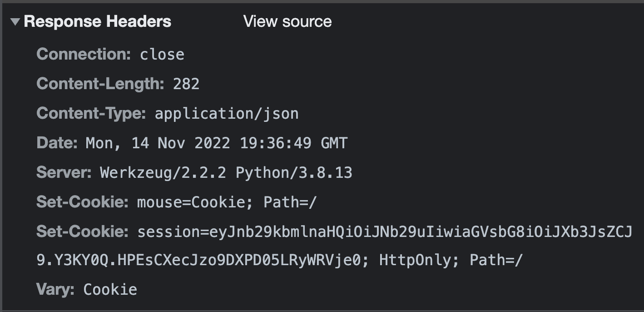Image resolution: width=644 pixels, height=312 pixels.
Task: Click the close connection value
Action: pos(162,54)
